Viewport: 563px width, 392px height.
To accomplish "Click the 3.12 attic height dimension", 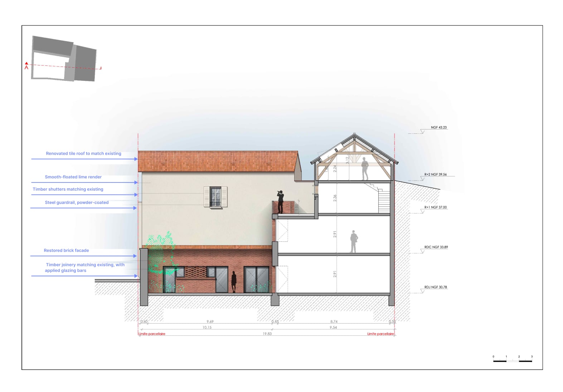I will click(x=347, y=161).
